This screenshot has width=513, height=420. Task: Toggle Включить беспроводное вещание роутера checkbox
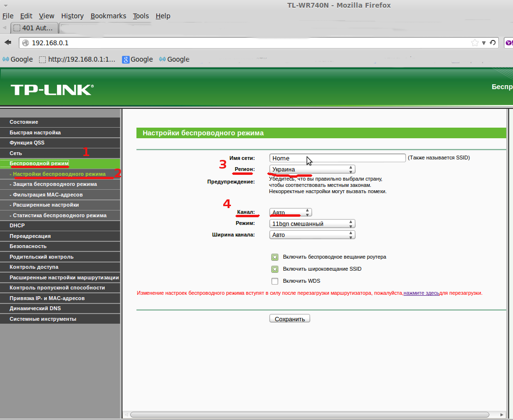(275, 257)
